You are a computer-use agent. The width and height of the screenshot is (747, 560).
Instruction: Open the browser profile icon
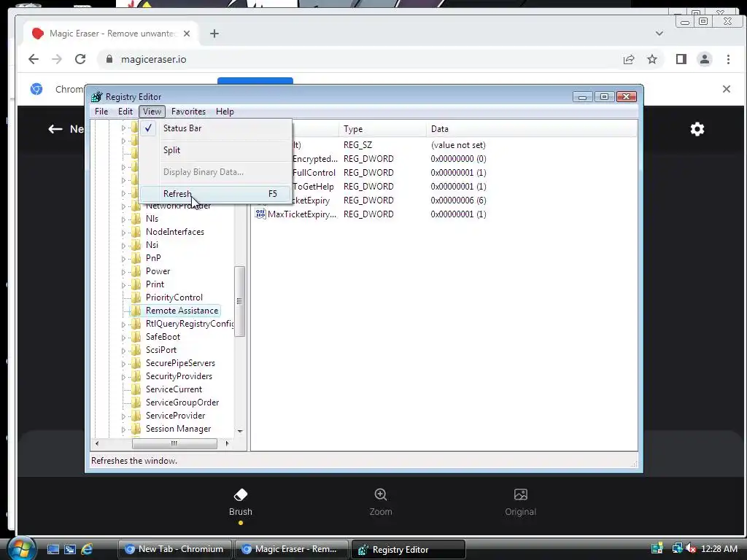click(705, 59)
